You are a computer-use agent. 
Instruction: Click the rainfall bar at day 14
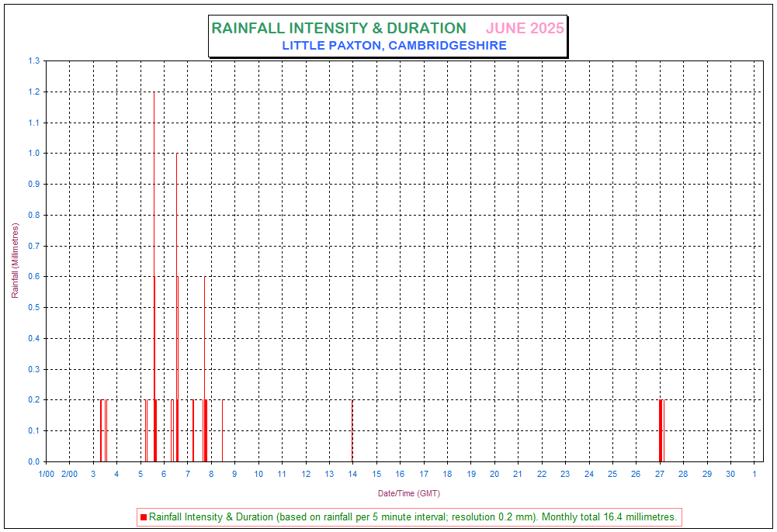pos(352,430)
